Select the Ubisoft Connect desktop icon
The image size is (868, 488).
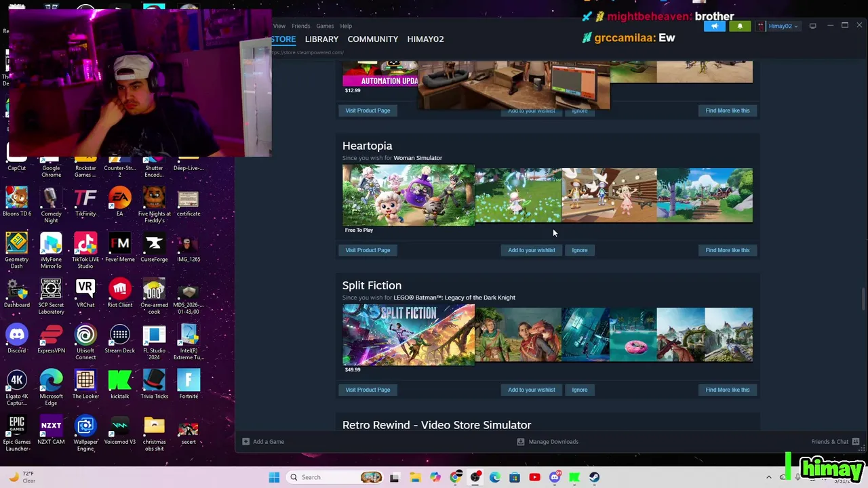(x=85, y=342)
